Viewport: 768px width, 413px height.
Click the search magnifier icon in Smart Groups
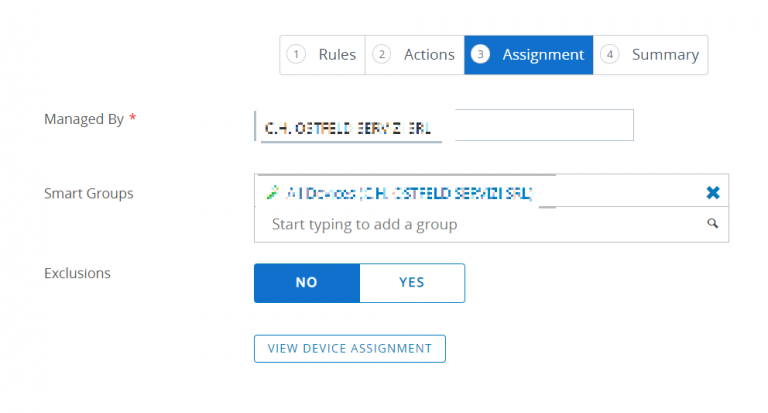(x=712, y=224)
